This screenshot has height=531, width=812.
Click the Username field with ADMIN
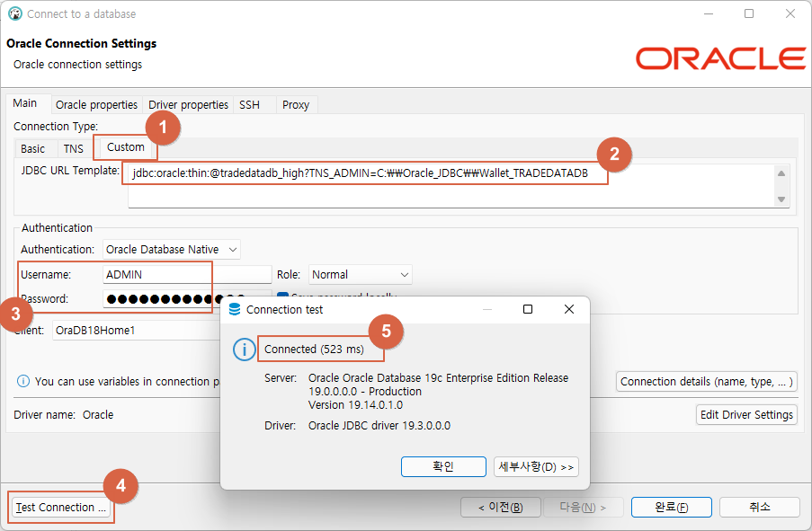click(187, 275)
